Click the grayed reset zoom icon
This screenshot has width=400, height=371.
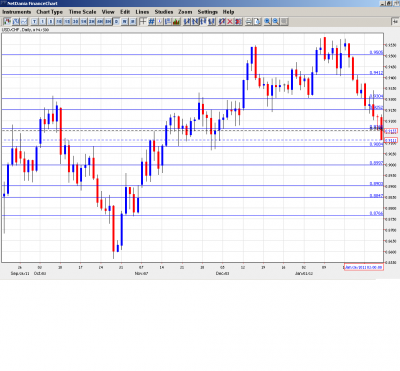click(x=284, y=22)
